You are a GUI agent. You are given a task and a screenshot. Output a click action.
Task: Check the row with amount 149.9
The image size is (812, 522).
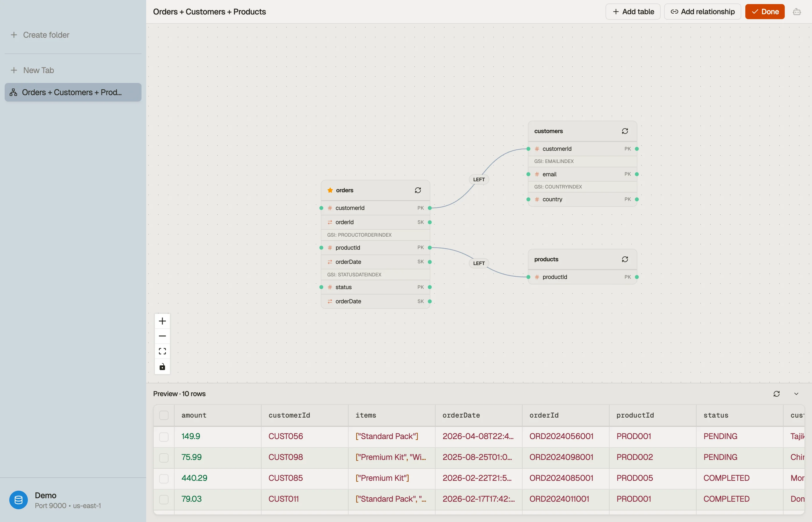tap(164, 436)
